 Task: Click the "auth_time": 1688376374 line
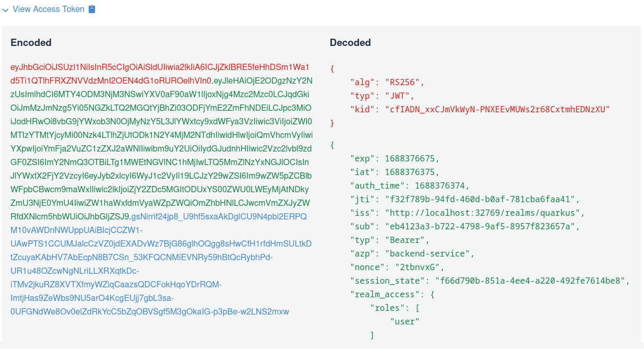(410, 186)
